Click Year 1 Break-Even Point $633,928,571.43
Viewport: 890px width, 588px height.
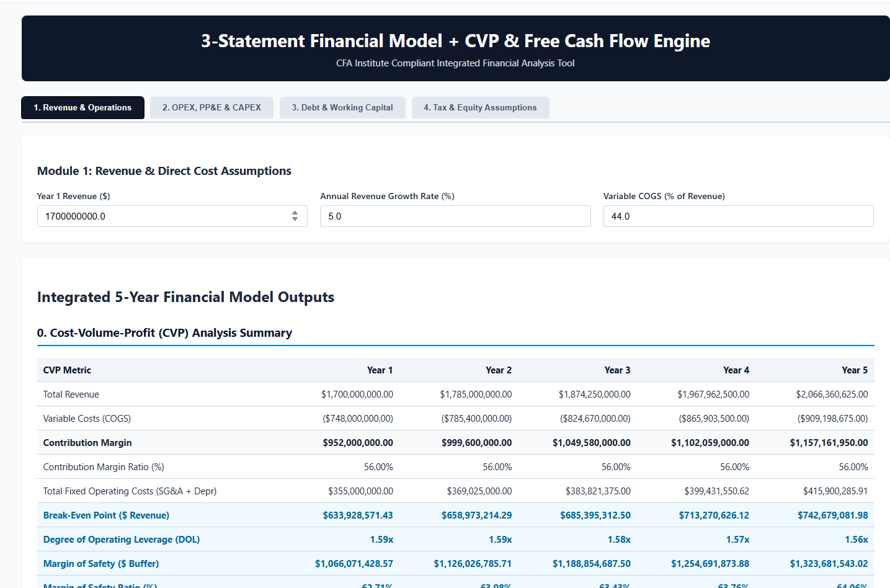pyautogui.click(x=358, y=515)
